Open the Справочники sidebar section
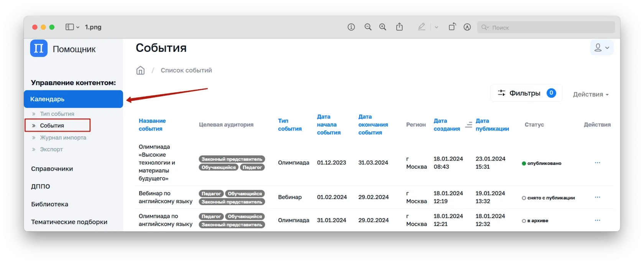This screenshot has width=644, height=263. (x=52, y=169)
